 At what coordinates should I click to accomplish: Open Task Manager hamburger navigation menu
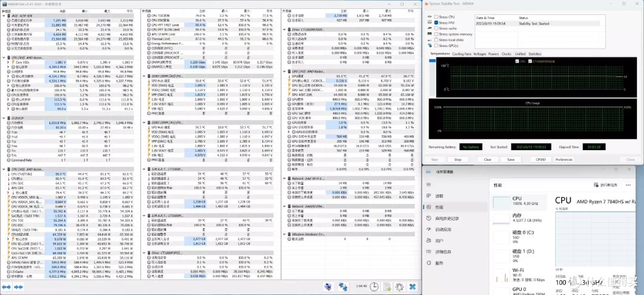coord(428,185)
